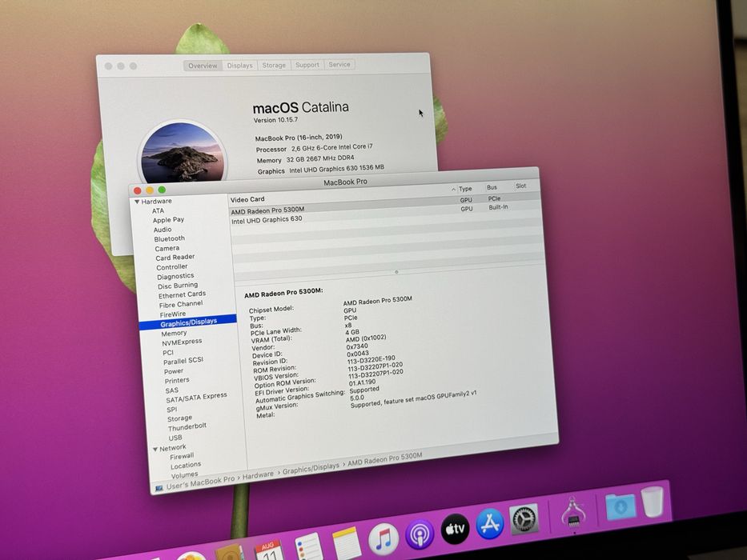
Task: Select AMD Radeon Pro 5300M row
Action: pyautogui.click(x=385, y=206)
